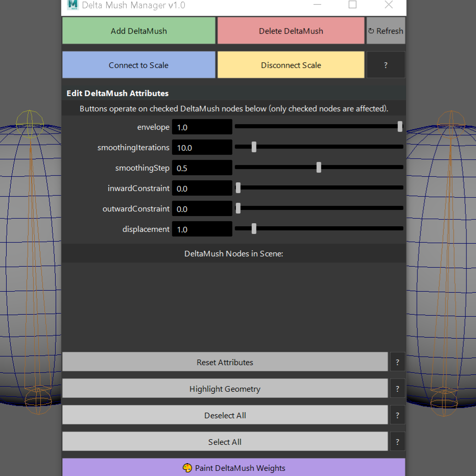Click the Maya logo in title bar

pos(73,5)
